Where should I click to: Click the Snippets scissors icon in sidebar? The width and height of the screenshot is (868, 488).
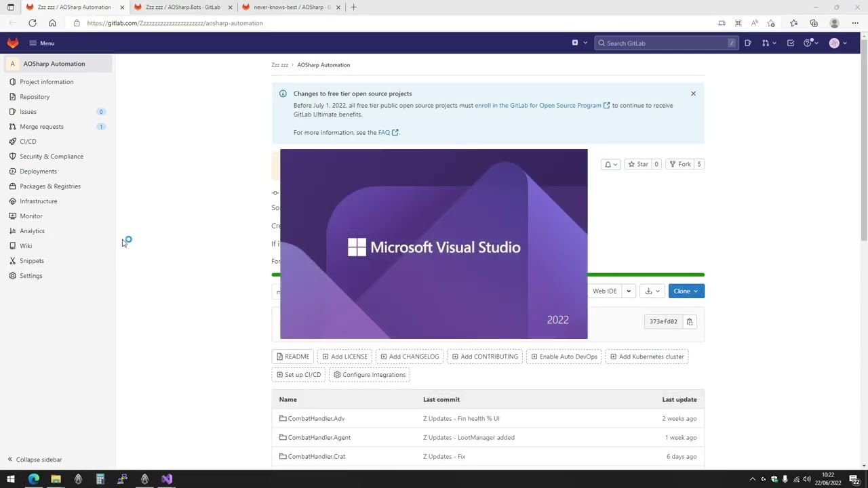(x=13, y=261)
